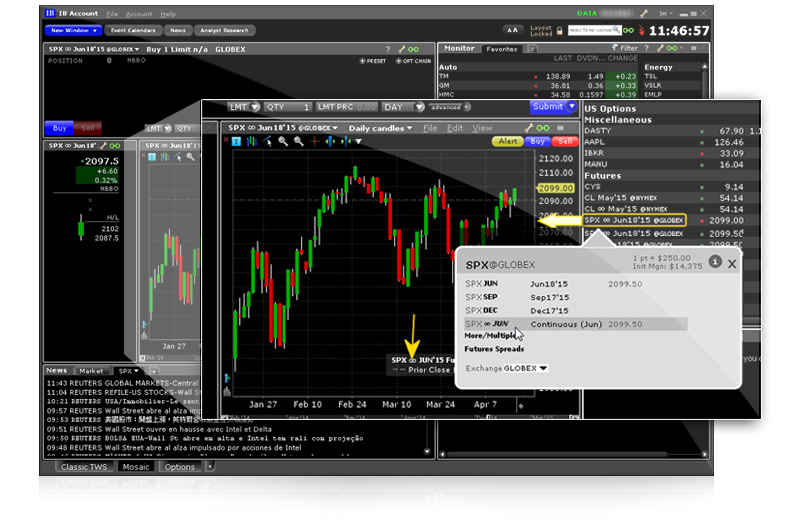Click the LMT PRC price field
The width and height of the screenshot is (800, 520).
(346, 107)
